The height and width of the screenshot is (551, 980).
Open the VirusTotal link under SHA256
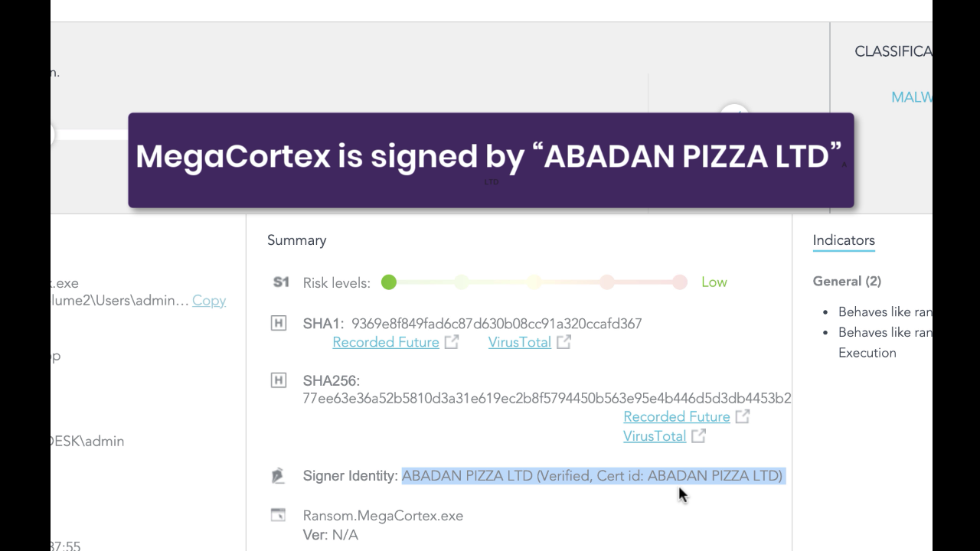tap(655, 436)
